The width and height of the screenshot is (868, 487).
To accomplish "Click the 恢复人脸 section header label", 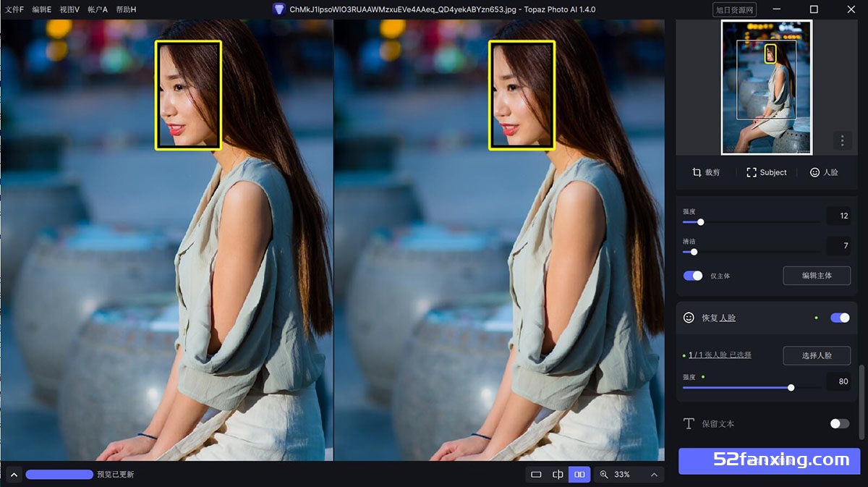I will click(718, 318).
